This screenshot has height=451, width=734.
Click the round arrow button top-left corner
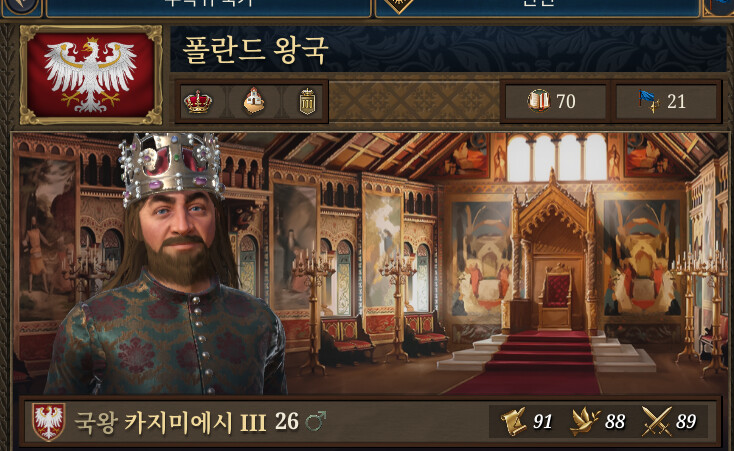(22, 6)
